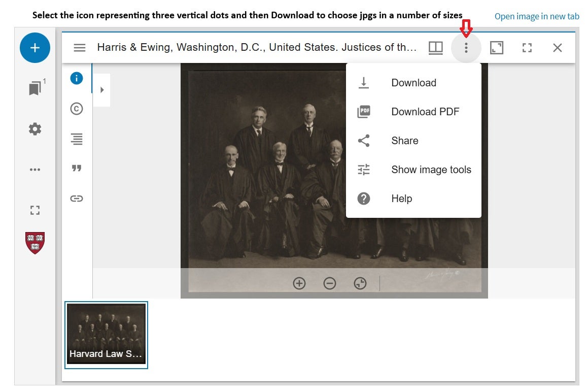Expand the side panel arrow
588x392 pixels.
pyautogui.click(x=102, y=90)
